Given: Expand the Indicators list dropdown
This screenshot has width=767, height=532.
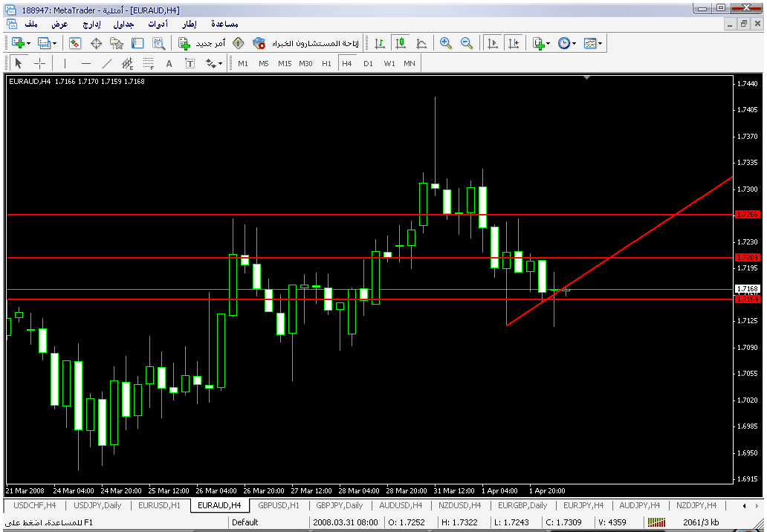Looking at the screenshot, I should [540, 43].
